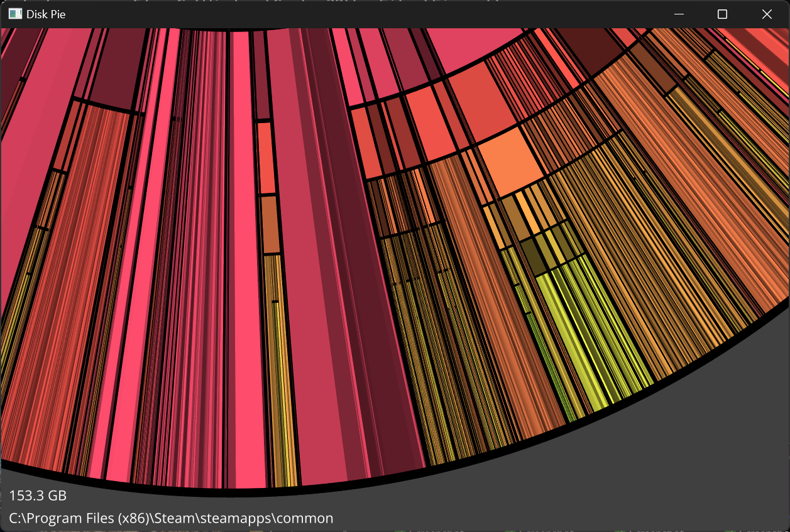Click the Disk Pie title text

point(46,14)
